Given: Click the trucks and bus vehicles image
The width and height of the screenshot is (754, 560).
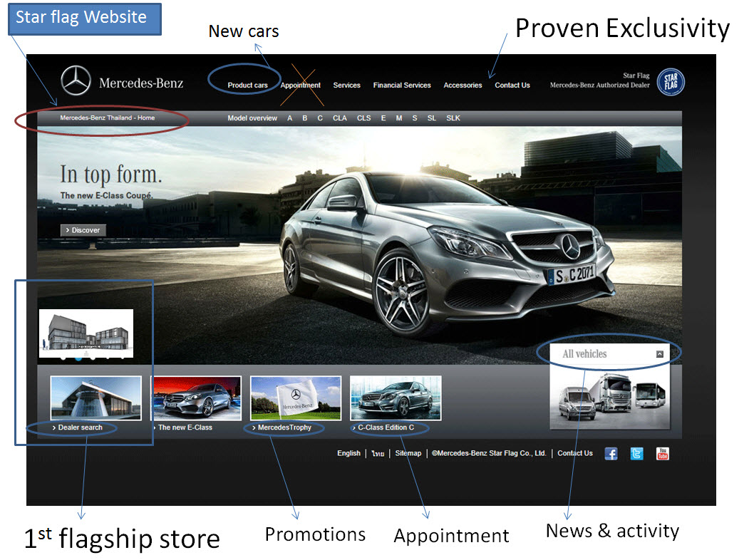Looking at the screenshot, I should coord(611,398).
